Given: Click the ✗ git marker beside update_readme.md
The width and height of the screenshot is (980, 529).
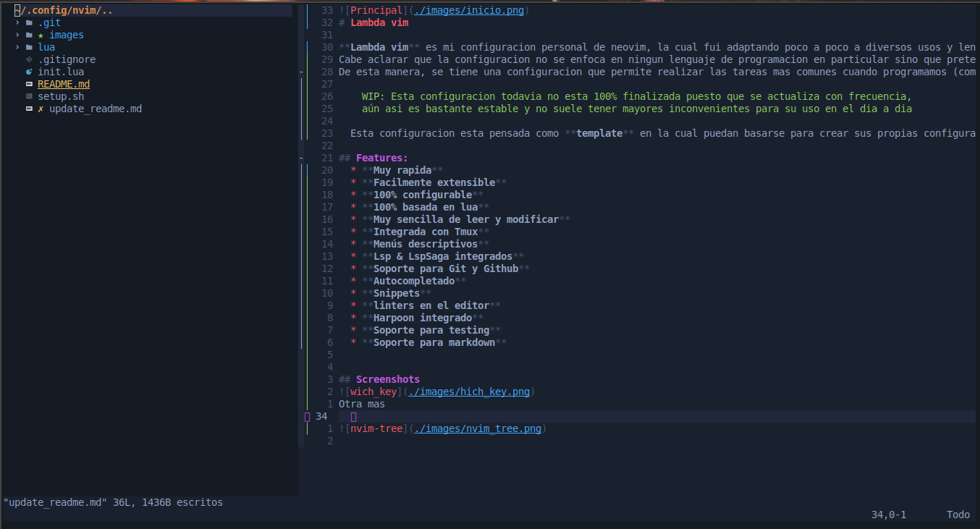Looking at the screenshot, I should 41,109.
